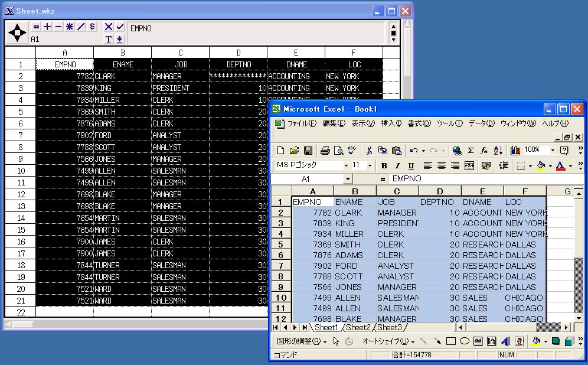Print the Excel sheet with the printer icon

325,151
